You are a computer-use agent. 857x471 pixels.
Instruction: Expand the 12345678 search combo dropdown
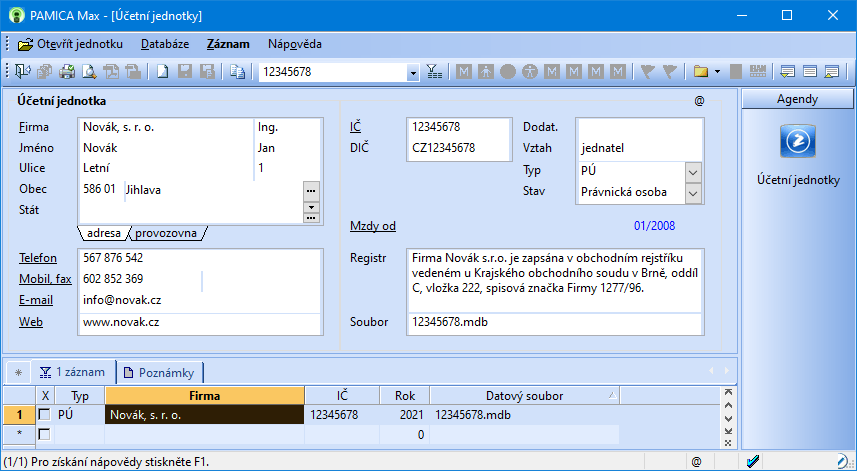[x=413, y=72]
